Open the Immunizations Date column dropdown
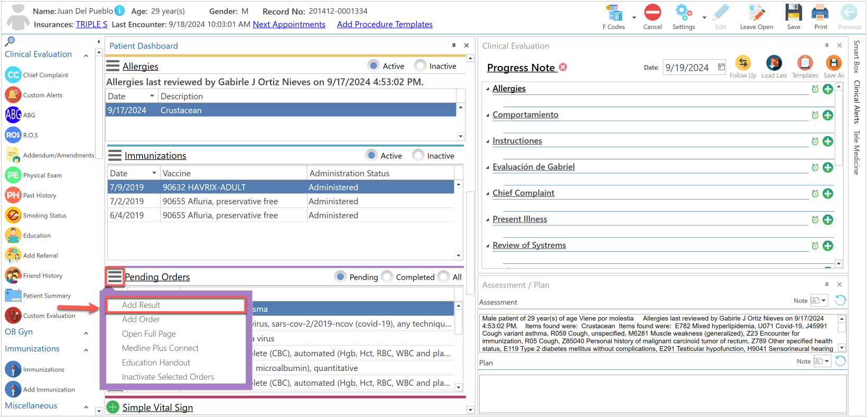Viewport: 868px width, 419px height. [x=154, y=173]
